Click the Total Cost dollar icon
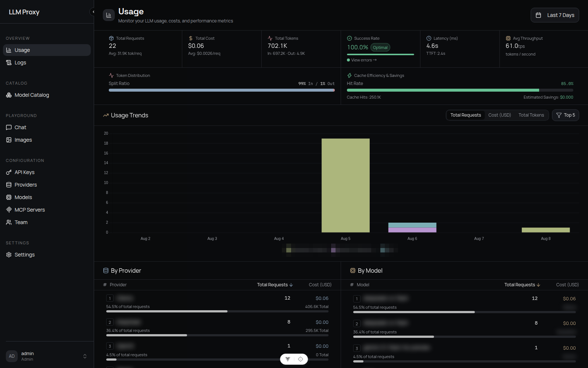Viewport: 588px width, 368px height. tap(191, 38)
